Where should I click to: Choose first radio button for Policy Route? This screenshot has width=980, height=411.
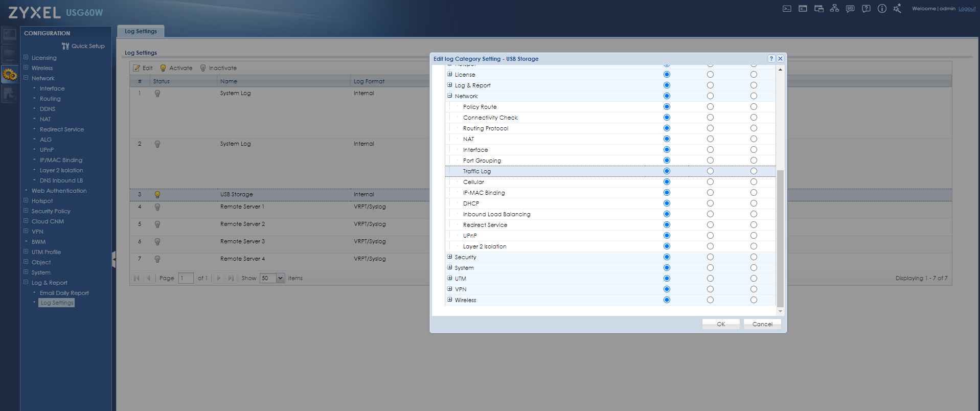click(667, 107)
